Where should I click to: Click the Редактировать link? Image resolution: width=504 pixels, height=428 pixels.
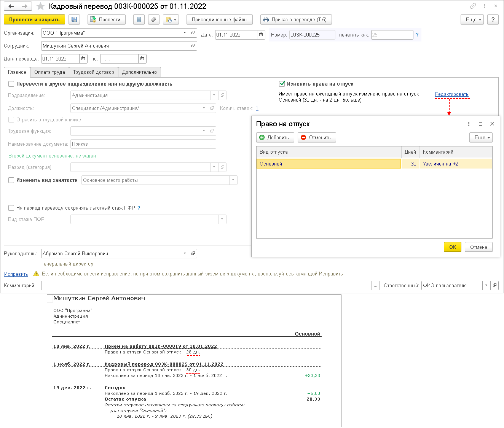click(452, 94)
